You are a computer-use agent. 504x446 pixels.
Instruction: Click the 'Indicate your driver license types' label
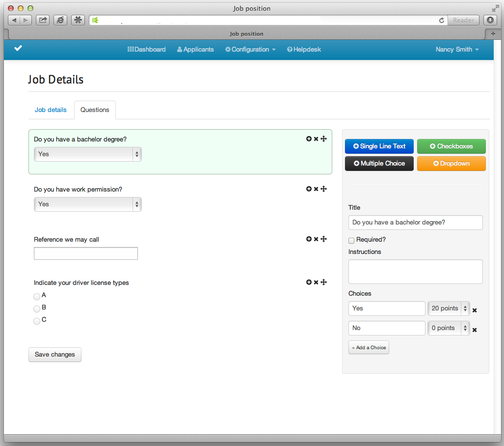81,282
